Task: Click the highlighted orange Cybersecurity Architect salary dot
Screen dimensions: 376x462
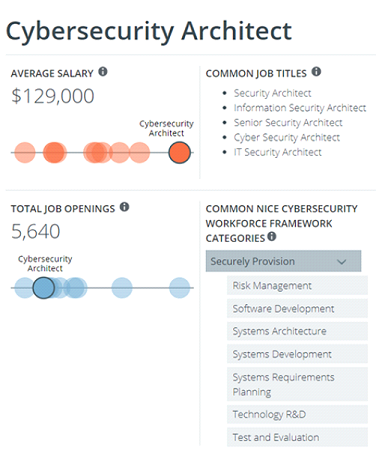Action: coord(179,153)
